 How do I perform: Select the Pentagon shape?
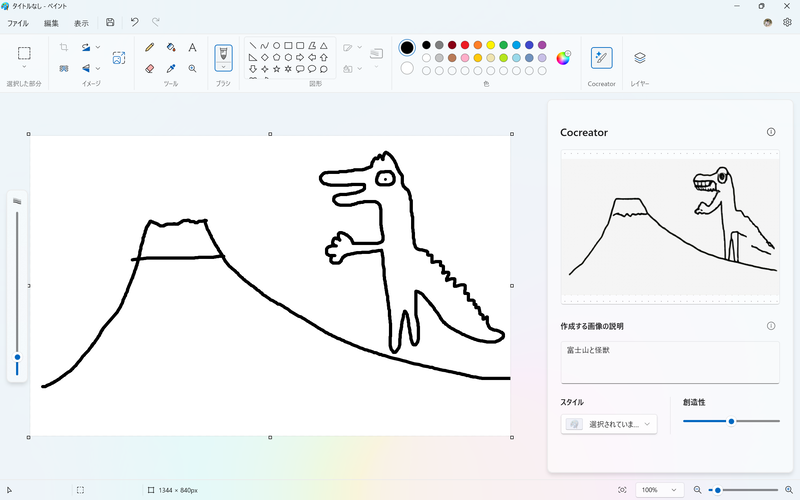click(277, 58)
